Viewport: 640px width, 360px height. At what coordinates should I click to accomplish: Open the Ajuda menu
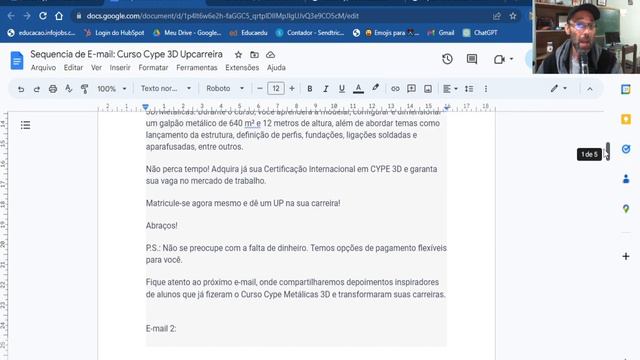(x=276, y=68)
